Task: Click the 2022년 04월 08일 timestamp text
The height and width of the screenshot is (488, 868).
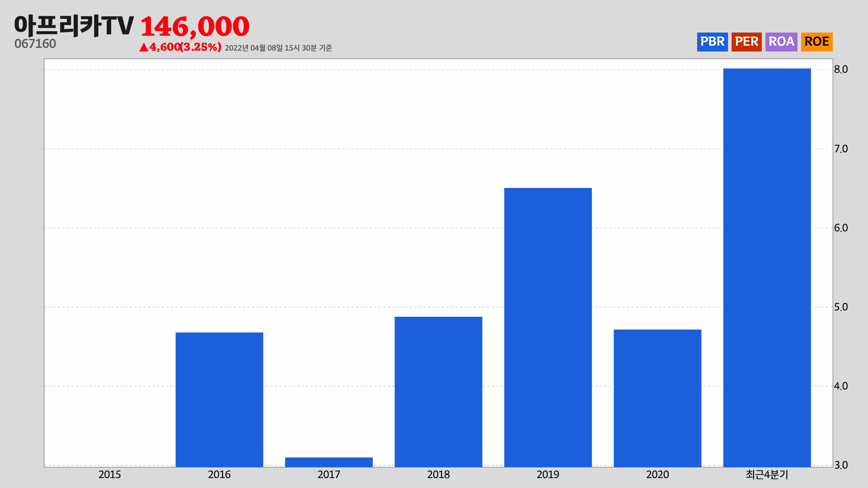Action: coord(278,48)
